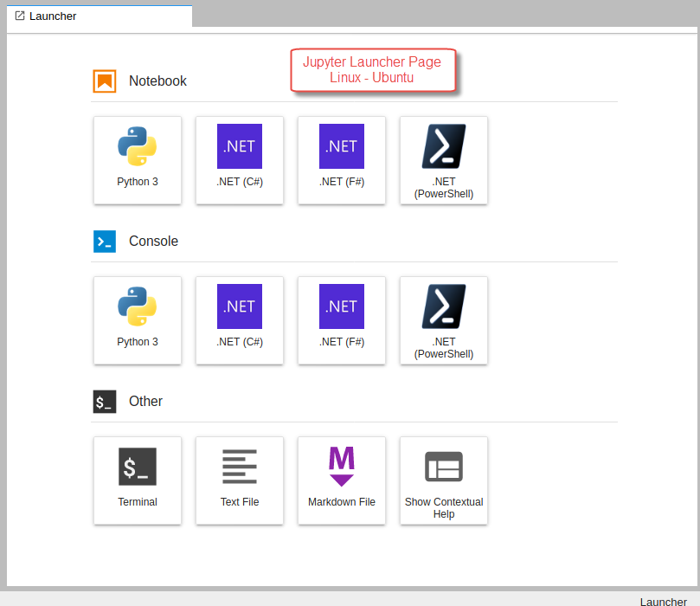Viewport: 700px width, 606px height.
Task: Click the Other section heading text
Action: (x=145, y=401)
